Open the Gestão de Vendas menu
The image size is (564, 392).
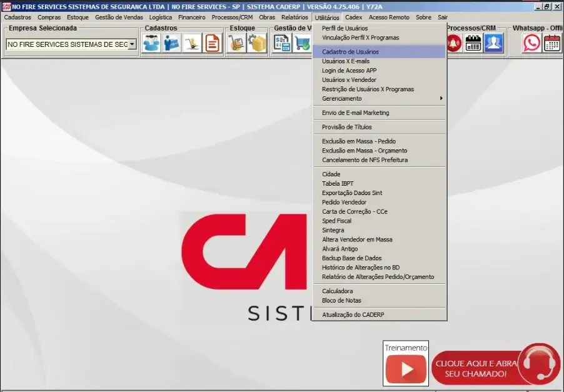119,18
